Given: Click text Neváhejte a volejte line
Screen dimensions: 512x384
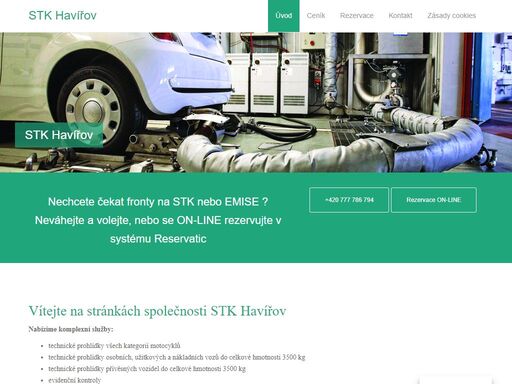Looking at the screenshot, I should pos(158,220).
